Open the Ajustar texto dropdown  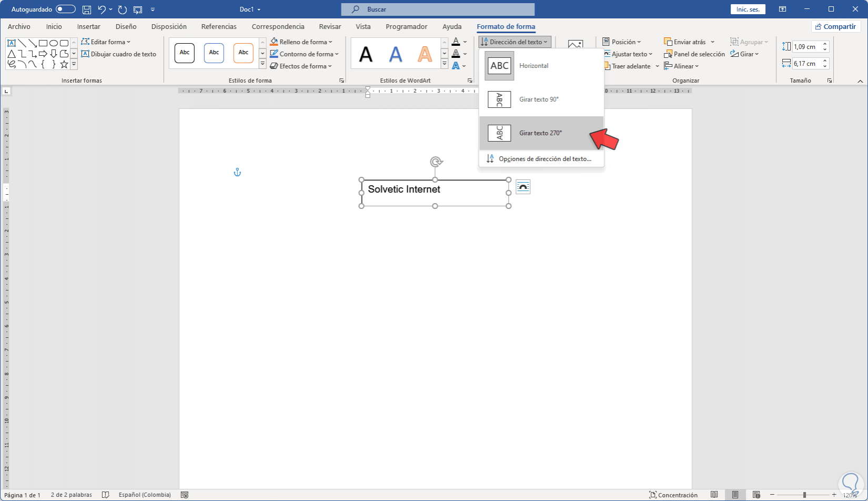(x=628, y=54)
